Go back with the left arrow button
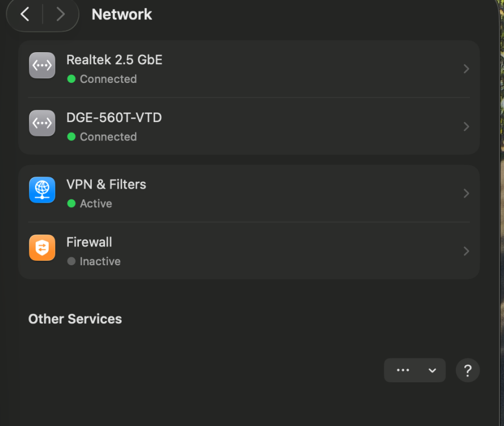The height and width of the screenshot is (426, 504). point(25,14)
